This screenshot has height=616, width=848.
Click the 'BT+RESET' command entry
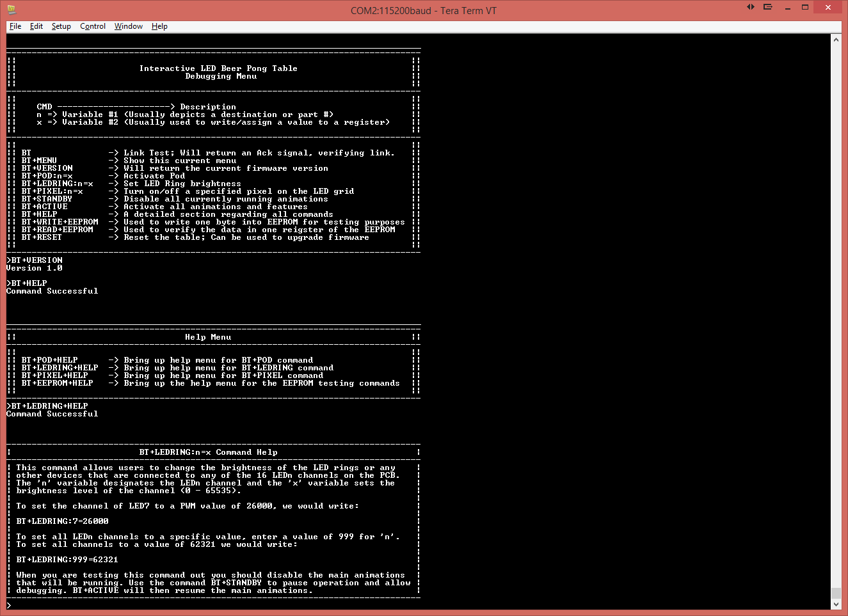tap(42, 237)
